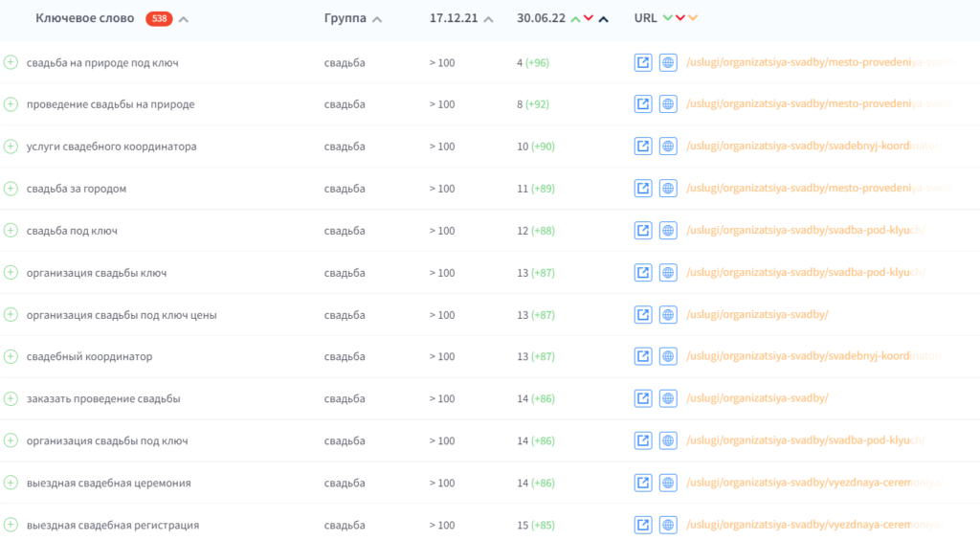Screen dimensions: 980x541
Task: Open external link icon for 'свадьба под ключ'
Action: click(643, 230)
